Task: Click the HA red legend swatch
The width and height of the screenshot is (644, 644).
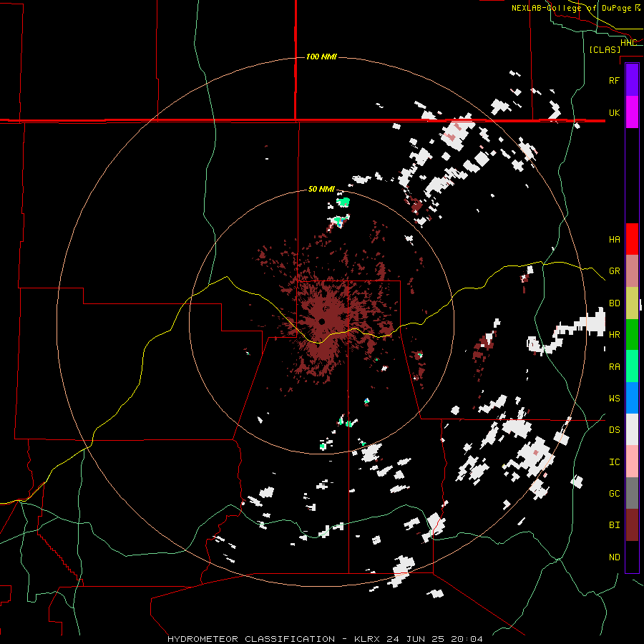Action: click(x=632, y=239)
